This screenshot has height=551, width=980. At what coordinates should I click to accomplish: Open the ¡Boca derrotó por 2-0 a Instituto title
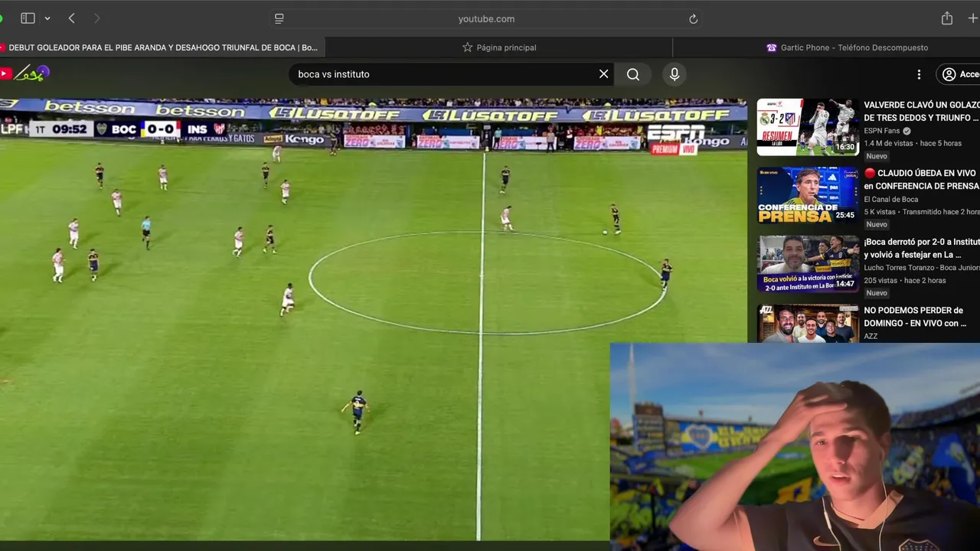tap(922, 248)
